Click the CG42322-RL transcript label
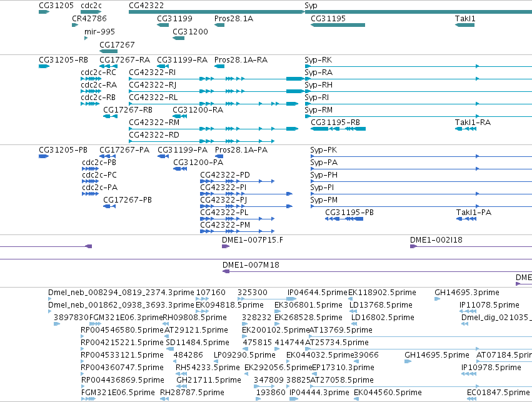Image resolution: width=532 pixels, height=402 pixels. 153,98
